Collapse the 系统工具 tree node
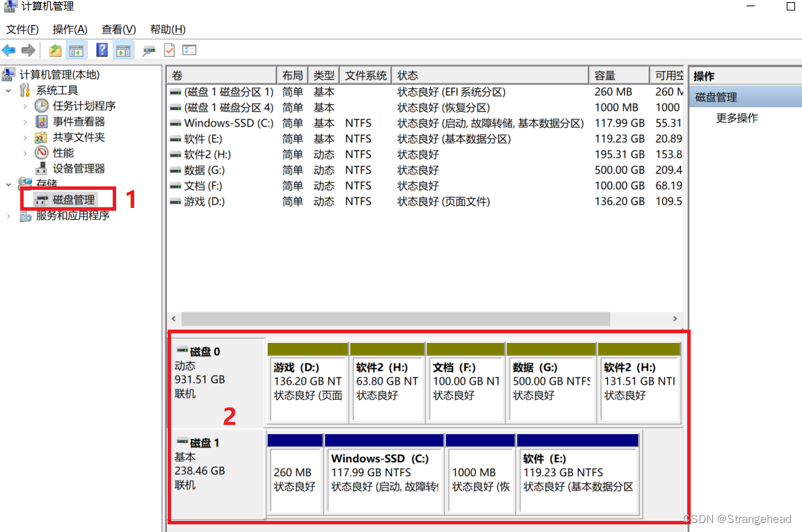Viewport: 802px width, 532px height. (8, 90)
